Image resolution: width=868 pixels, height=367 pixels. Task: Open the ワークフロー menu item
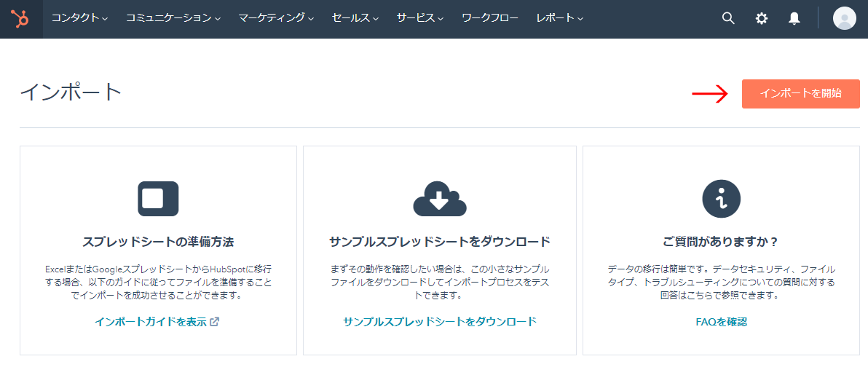pyautogui.click(x=490, y=18)
